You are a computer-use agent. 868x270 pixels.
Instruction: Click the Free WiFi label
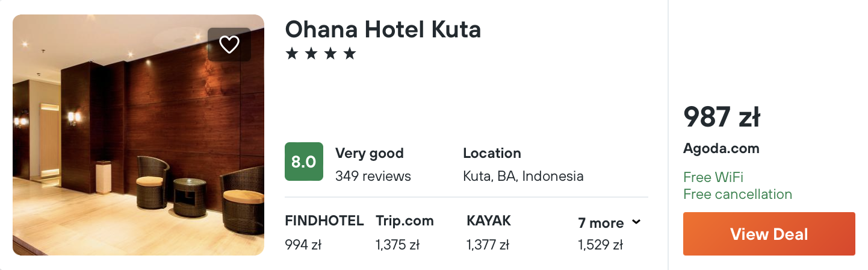point(713,177)
